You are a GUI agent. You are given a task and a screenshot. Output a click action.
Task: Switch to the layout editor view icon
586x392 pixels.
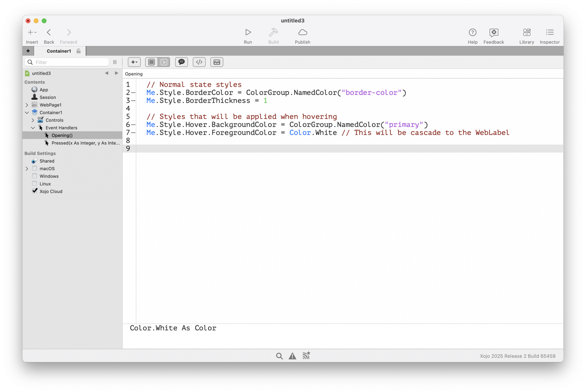[x=151, y=62]
